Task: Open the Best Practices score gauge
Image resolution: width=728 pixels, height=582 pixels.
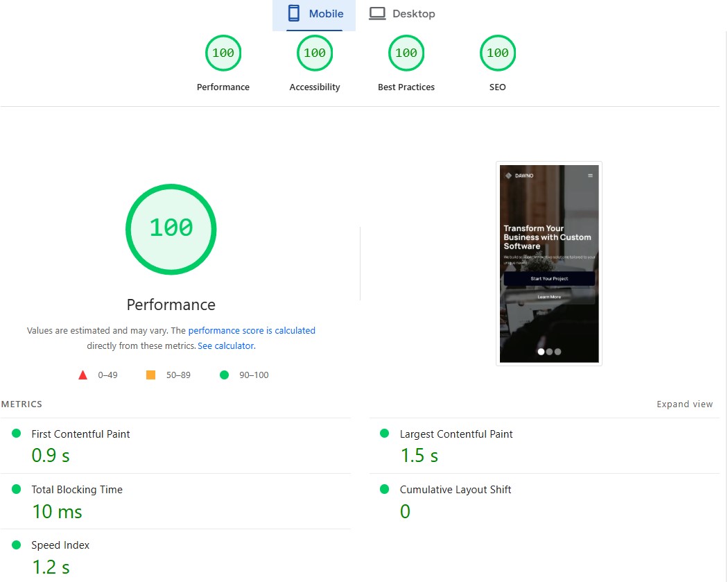Action: tap(406, 53)
